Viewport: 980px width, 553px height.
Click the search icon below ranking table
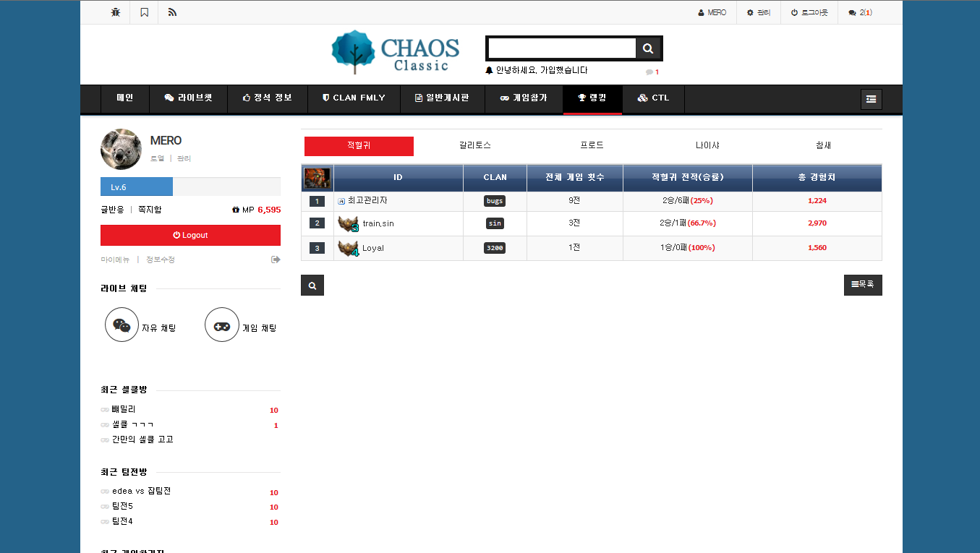click(x=312, y=286)
